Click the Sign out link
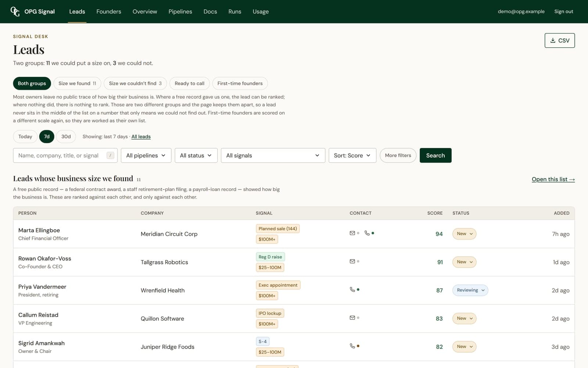The image size is (588, 368). click(x=564, y=11)
